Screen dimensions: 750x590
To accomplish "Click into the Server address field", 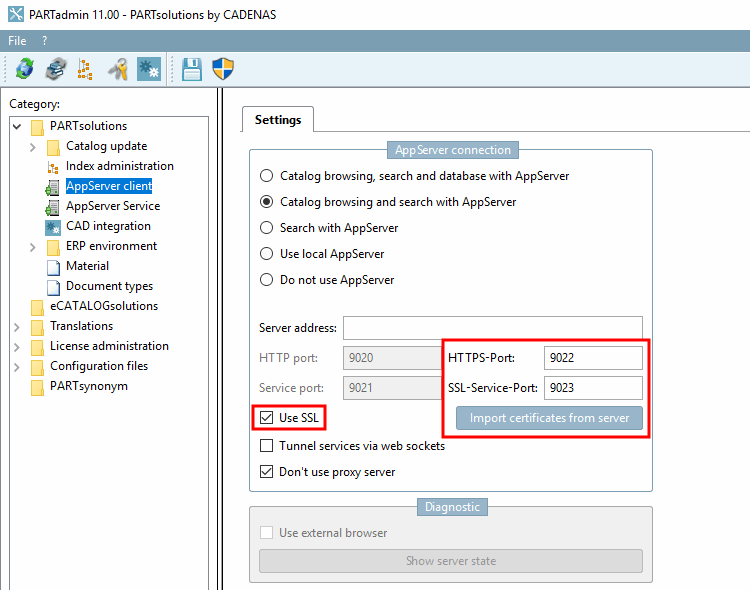I will point(493,328).
